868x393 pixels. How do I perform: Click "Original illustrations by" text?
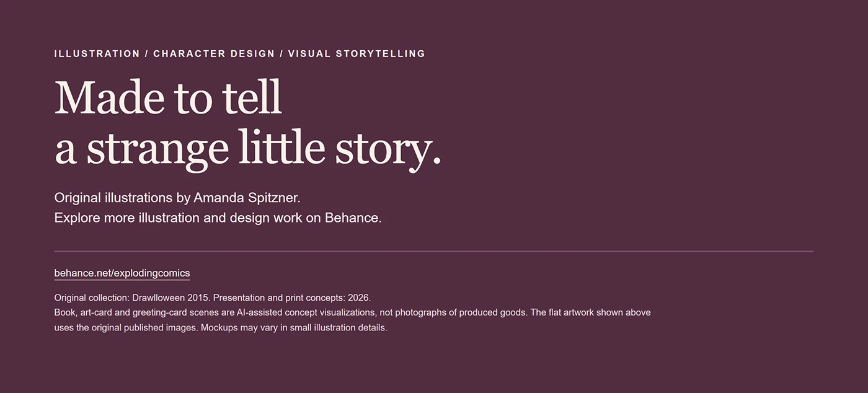(x=122, y=198)
